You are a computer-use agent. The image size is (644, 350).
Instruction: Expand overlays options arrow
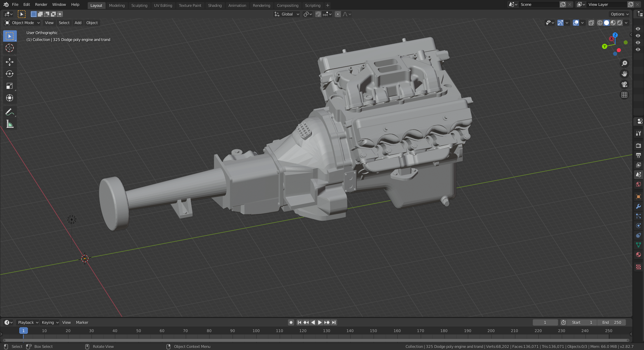pyautogui.click(x=582, y=23)
